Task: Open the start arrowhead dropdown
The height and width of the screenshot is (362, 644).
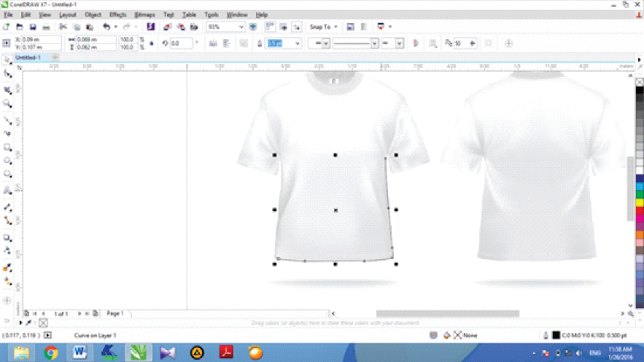Action: pyautogui.click(x=326, y=43)
